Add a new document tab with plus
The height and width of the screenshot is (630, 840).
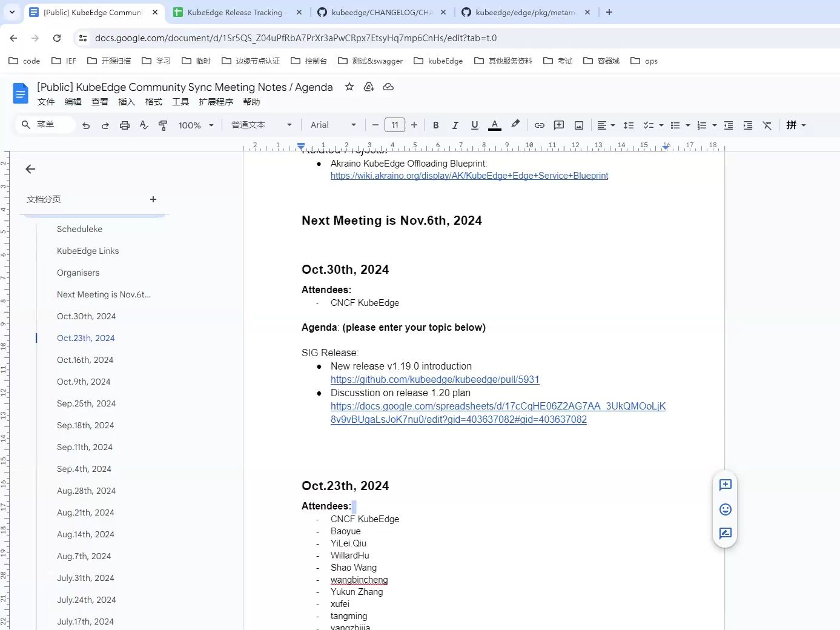click(153, 199)
